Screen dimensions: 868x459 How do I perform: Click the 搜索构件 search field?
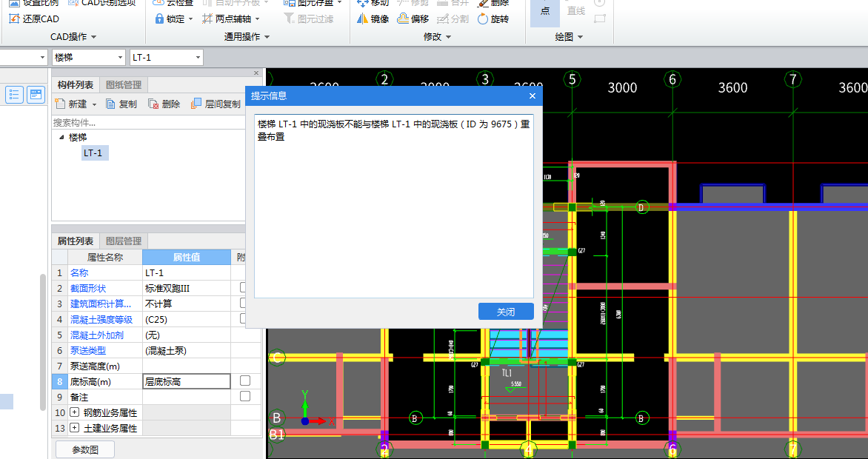point(148,122)
